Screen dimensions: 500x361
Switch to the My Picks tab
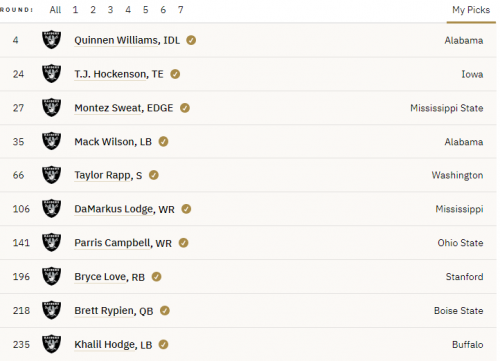[471, 10]
